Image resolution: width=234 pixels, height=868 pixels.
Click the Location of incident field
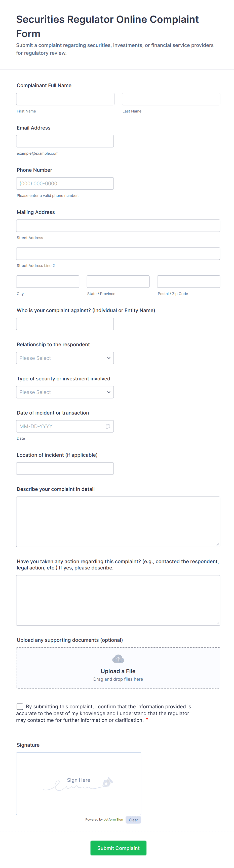[x=65, y=468]
